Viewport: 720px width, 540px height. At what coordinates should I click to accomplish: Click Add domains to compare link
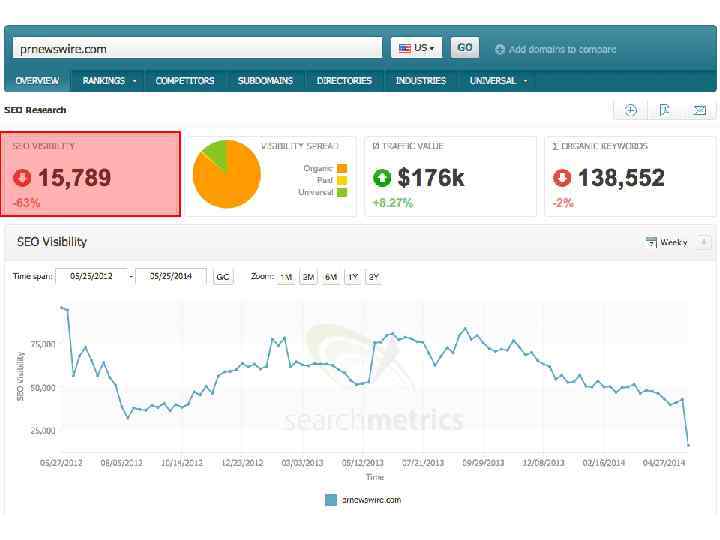pos(562,49)
